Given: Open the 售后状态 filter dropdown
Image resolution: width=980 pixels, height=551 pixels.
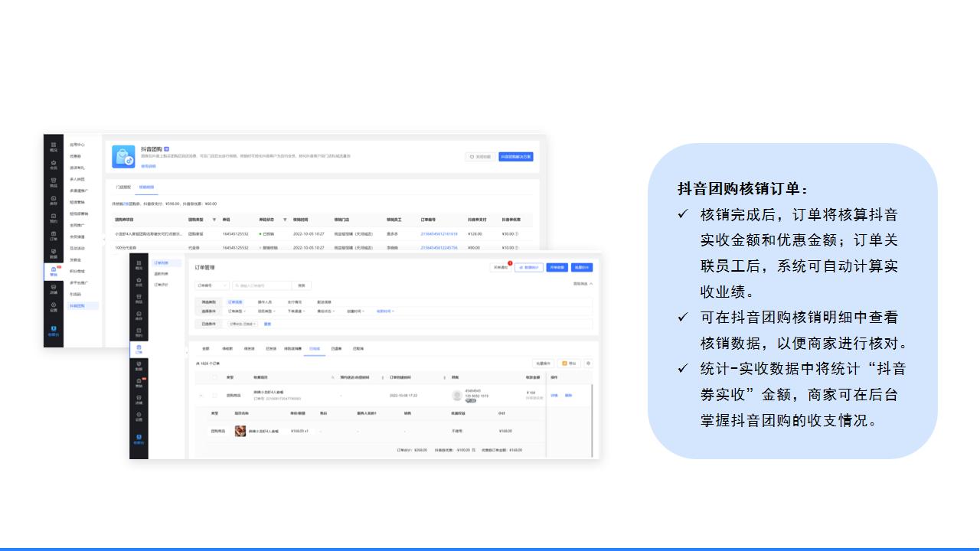Looking at the screenshot, I should coord(326,311).
